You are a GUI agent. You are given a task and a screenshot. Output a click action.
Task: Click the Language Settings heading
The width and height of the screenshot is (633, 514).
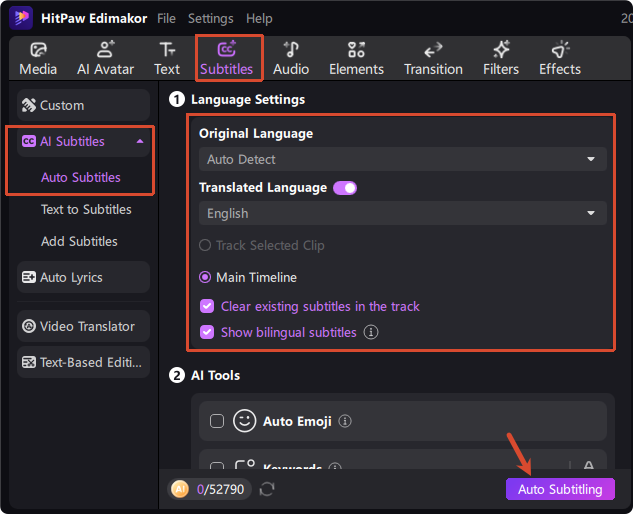248,99
